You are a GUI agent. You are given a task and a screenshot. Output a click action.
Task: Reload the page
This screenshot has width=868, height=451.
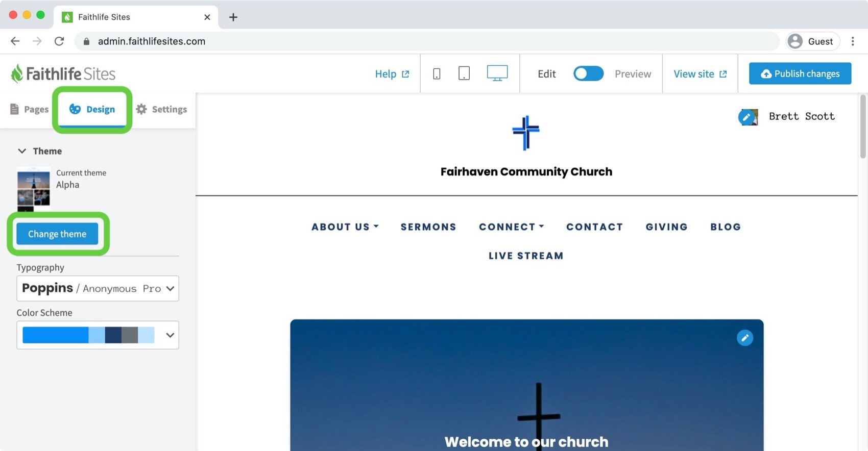click(x=59, y=41)
